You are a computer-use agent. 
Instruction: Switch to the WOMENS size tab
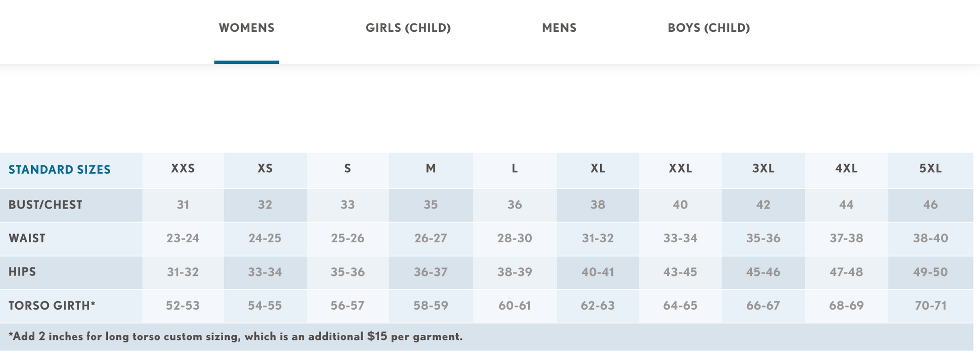(x=246, y=28)
